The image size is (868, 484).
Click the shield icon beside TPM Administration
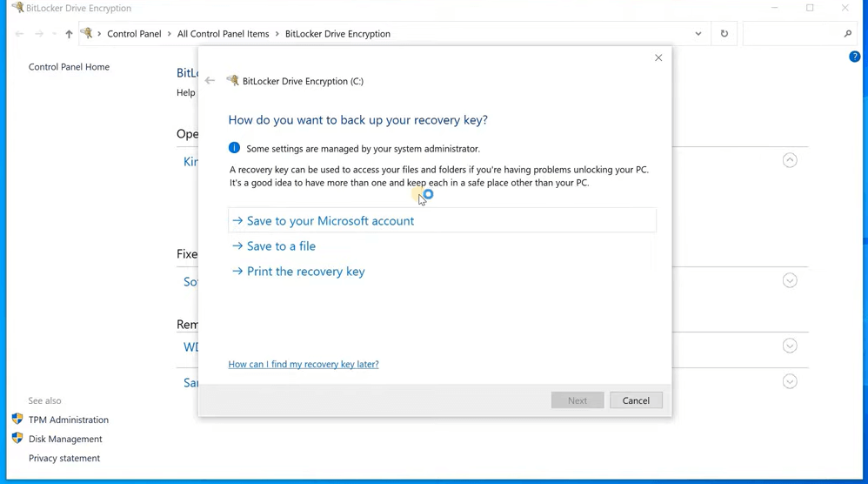[x=17, y=420]
